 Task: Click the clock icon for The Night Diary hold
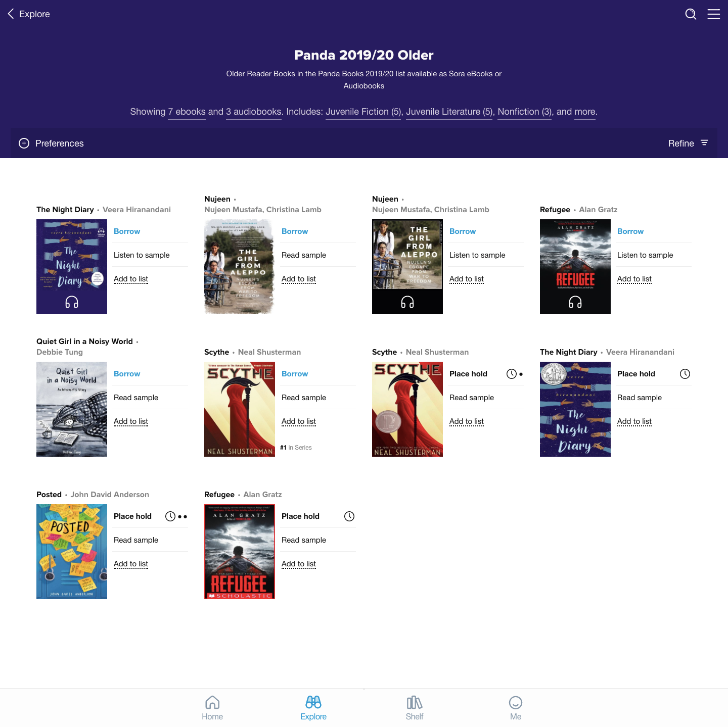pos(685,374)
